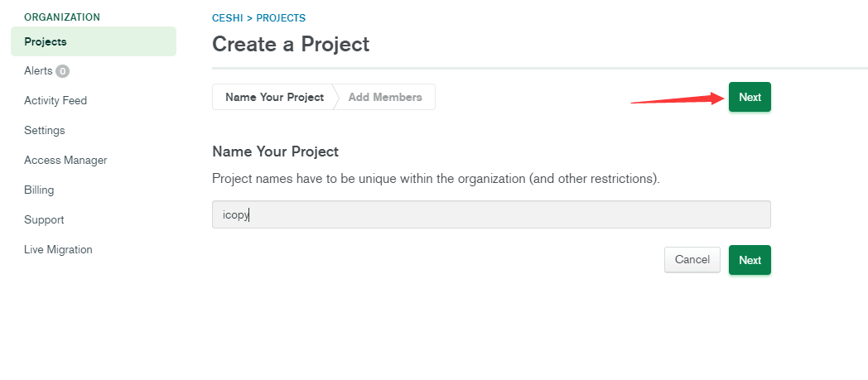Click the Name Your Project section heading
Image resolution: width=868 pixels, height=380 pixels.
(x=275, y=152)
